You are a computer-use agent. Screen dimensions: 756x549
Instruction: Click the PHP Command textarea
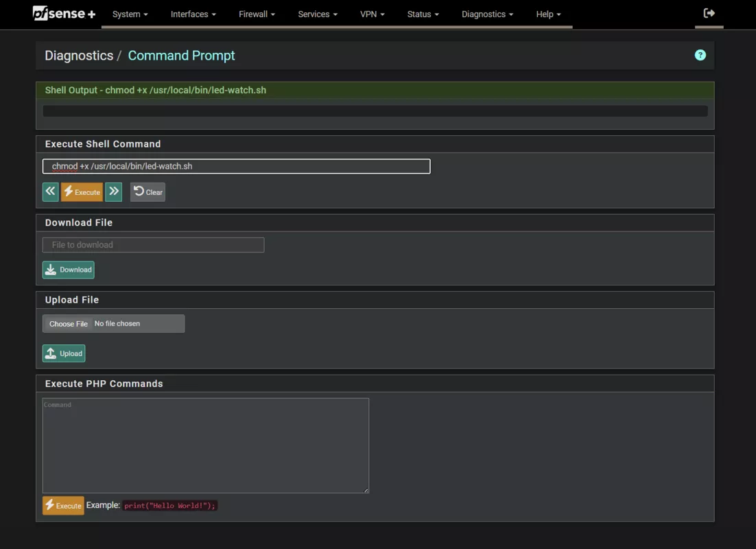point(205,445)
